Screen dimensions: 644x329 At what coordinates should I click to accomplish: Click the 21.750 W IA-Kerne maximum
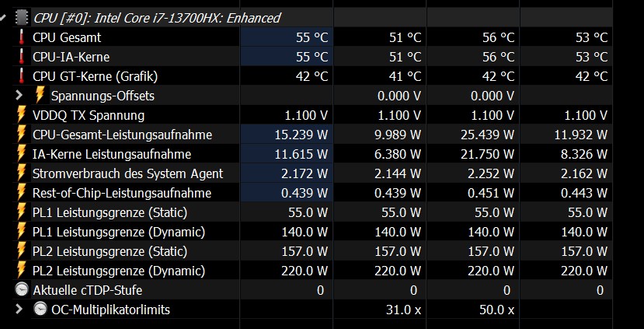[488, 154]
